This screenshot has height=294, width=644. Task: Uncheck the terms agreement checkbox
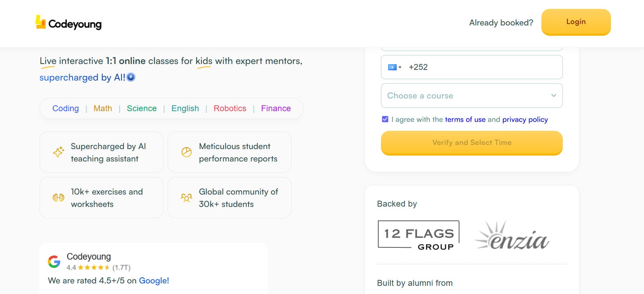coord(385,119)
